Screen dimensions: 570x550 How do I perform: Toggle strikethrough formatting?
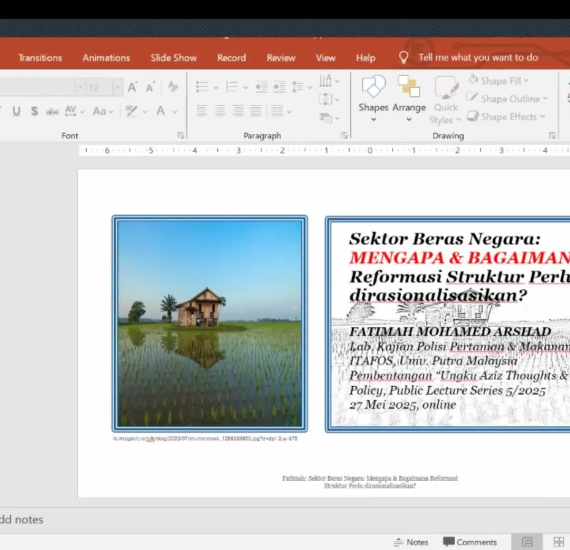pos(52,112)
